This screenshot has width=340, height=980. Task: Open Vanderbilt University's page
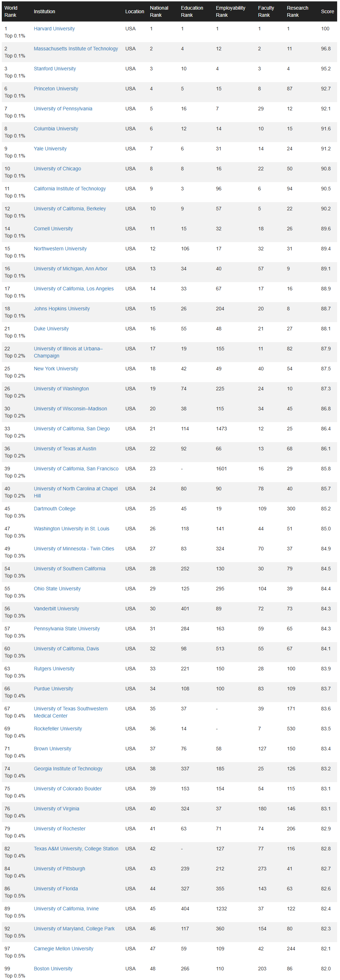pyautogui.click(x=56, y=609)
